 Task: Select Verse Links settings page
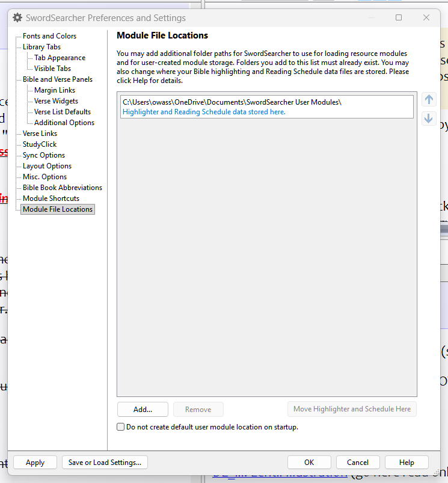coord(40,134)
